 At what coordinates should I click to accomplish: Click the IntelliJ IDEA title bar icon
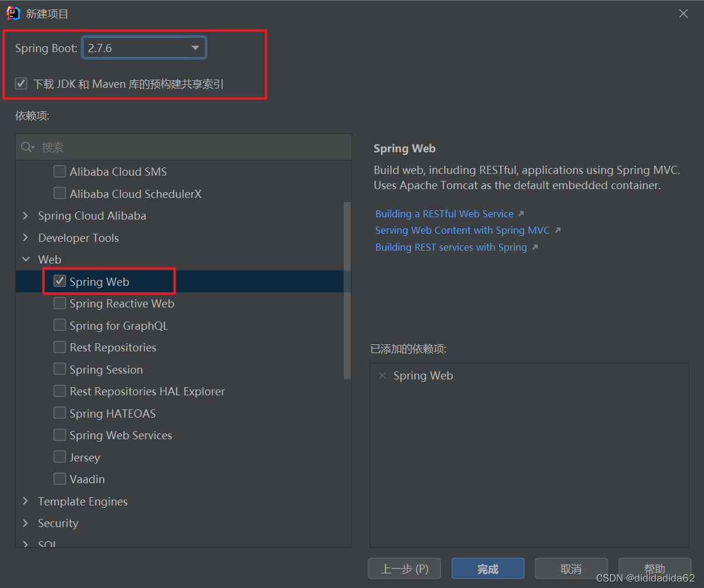[13, 13]
